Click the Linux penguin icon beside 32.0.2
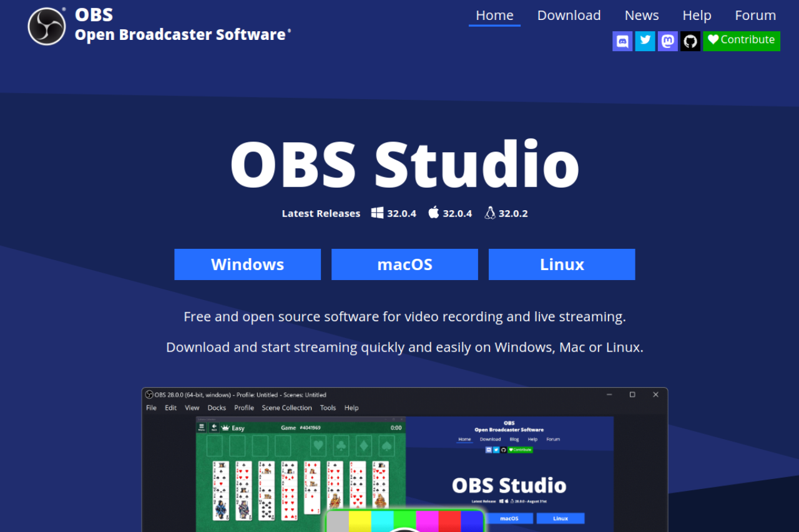The height and width of the screenshot is (532, 799). click(x=489, y=212)
